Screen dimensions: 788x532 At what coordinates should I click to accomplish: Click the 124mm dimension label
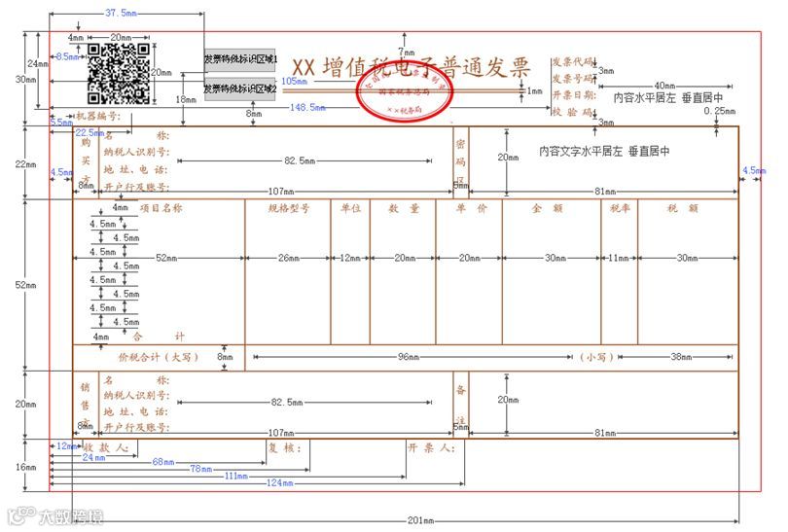(x=280, y=483)
